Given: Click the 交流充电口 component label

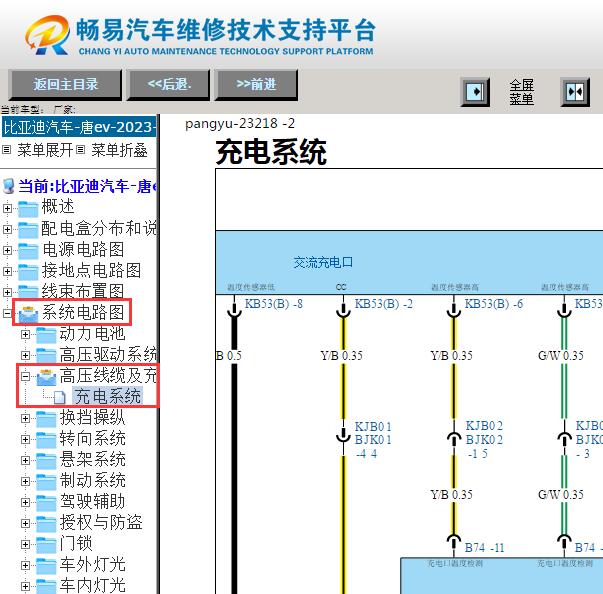Looking at the screenshot, I should pyautogui.click(x=323, y=263).
